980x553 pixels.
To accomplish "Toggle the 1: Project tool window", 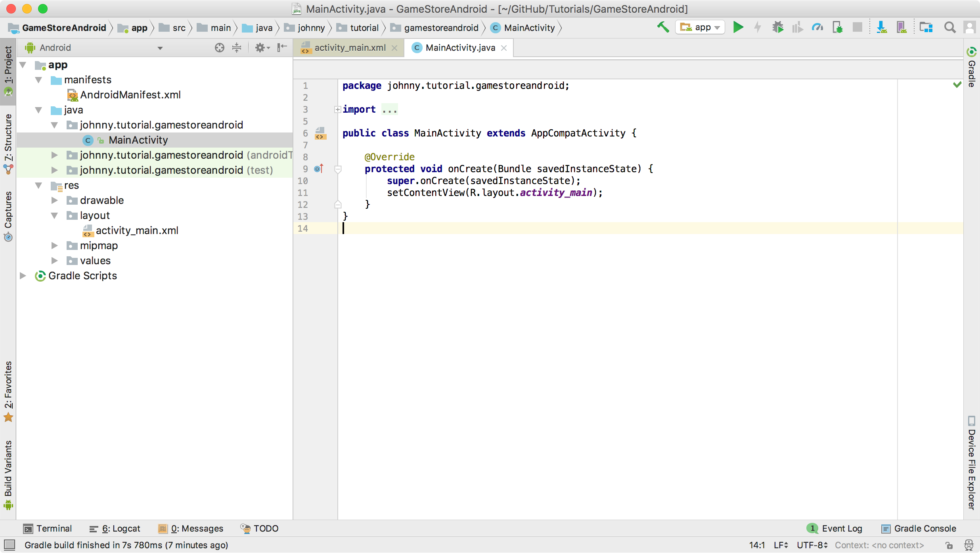I will tap(8, 71).
